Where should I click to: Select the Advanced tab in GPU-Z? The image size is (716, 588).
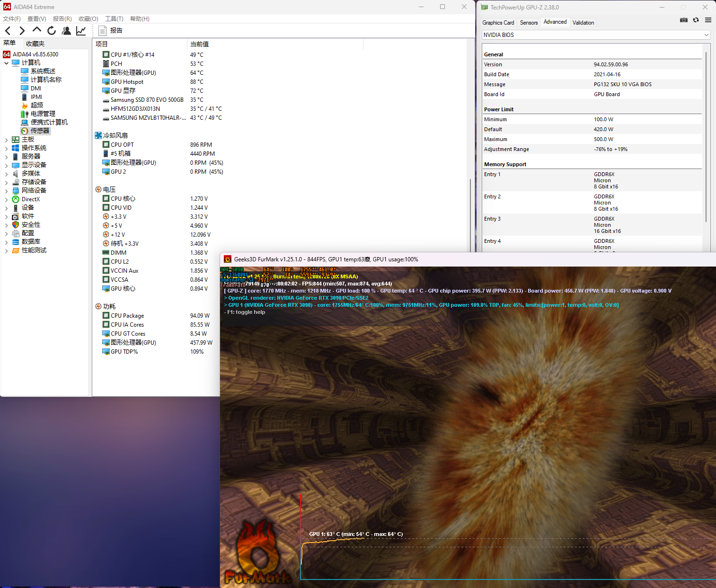(555, 22)
